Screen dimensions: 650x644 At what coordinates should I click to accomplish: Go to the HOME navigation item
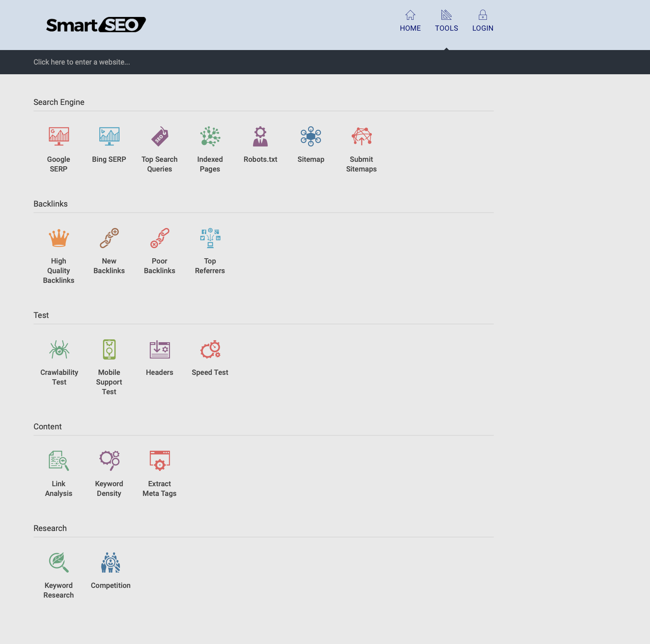coord(410,21)
